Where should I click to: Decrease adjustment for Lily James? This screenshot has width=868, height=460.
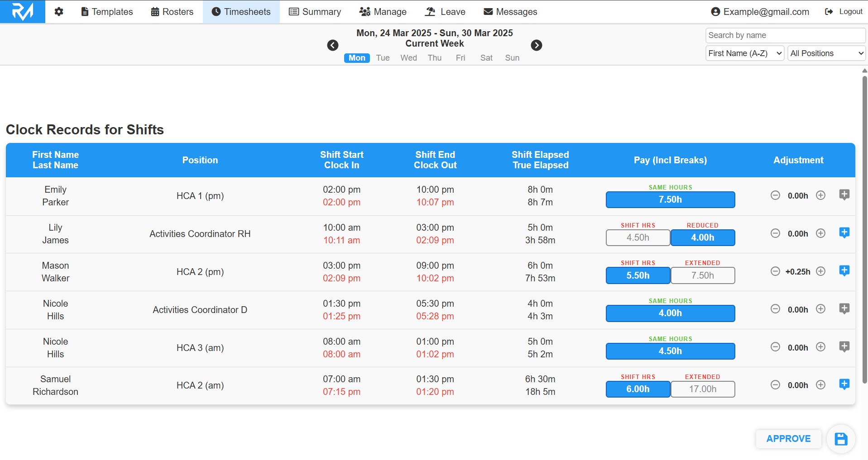775,233
